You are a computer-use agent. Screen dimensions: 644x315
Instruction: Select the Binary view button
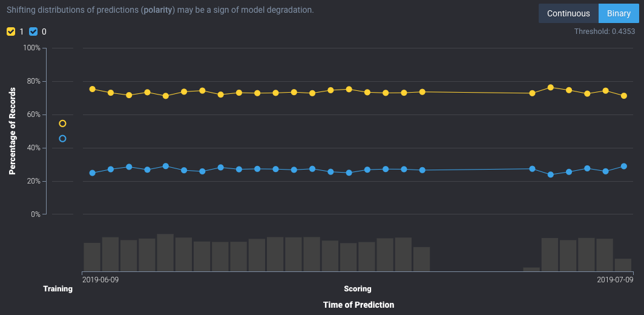617,13
